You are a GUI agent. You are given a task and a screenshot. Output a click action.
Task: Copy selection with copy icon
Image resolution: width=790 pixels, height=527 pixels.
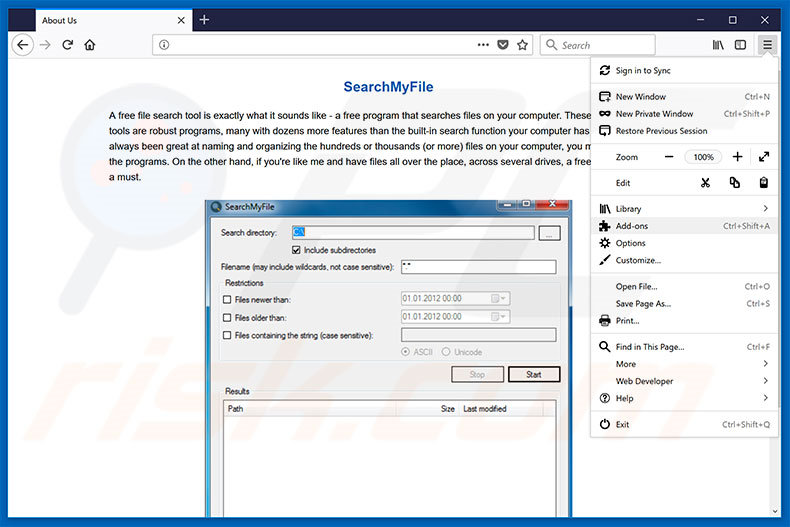735,182
